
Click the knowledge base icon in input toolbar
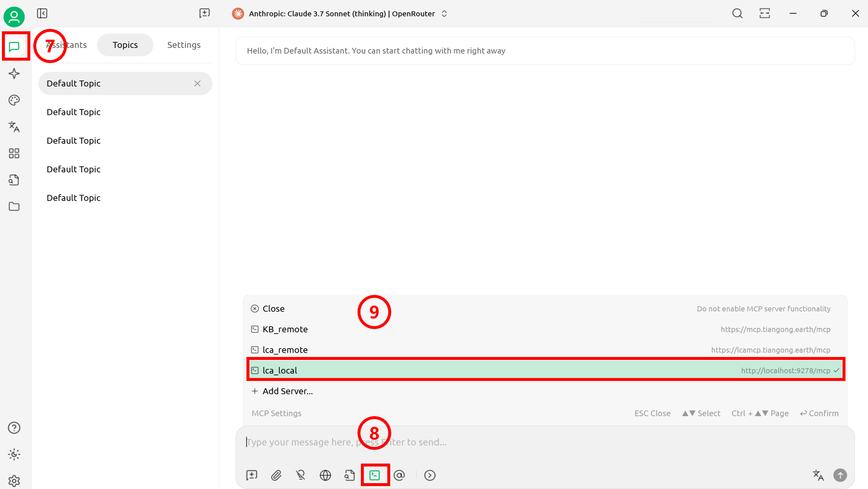pos(350,475)
